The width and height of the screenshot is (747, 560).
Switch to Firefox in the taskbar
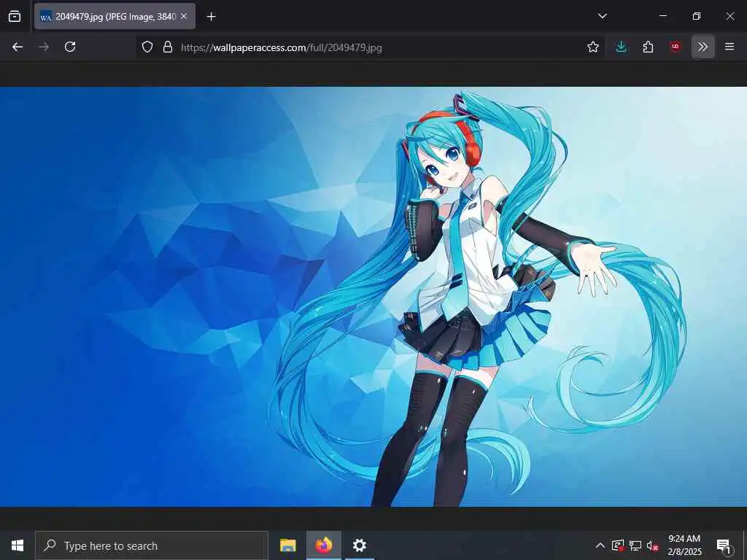pyautogui.click(x=323, y=545)
